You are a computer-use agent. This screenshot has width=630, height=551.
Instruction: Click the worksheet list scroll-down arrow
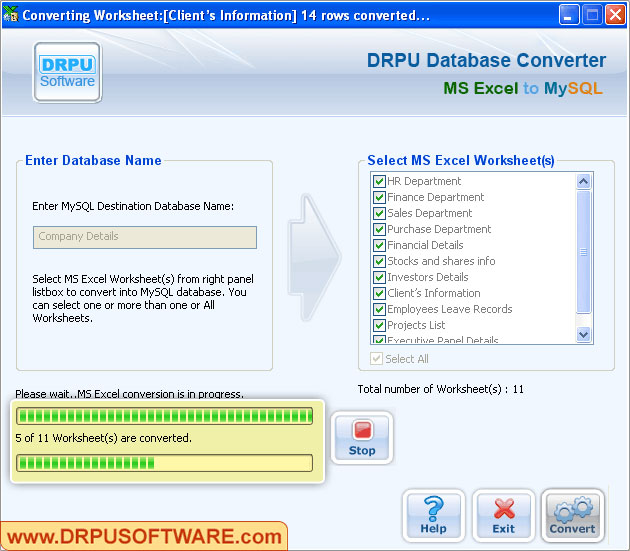583,334
